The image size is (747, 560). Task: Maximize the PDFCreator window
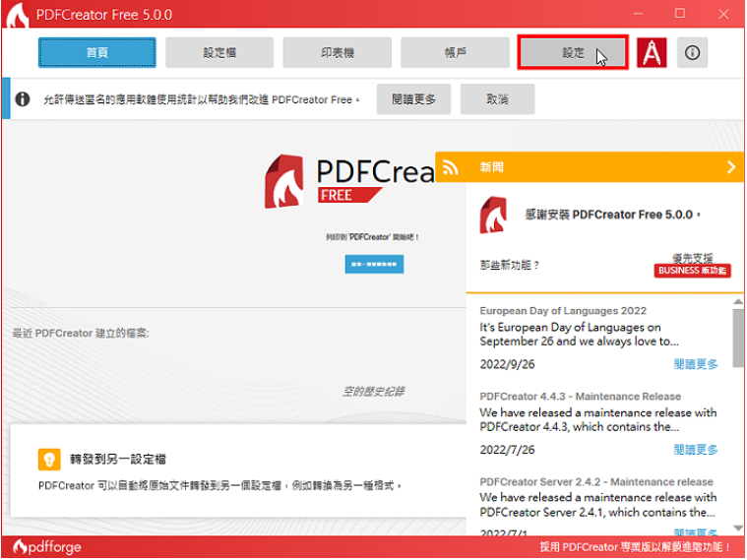680,14
